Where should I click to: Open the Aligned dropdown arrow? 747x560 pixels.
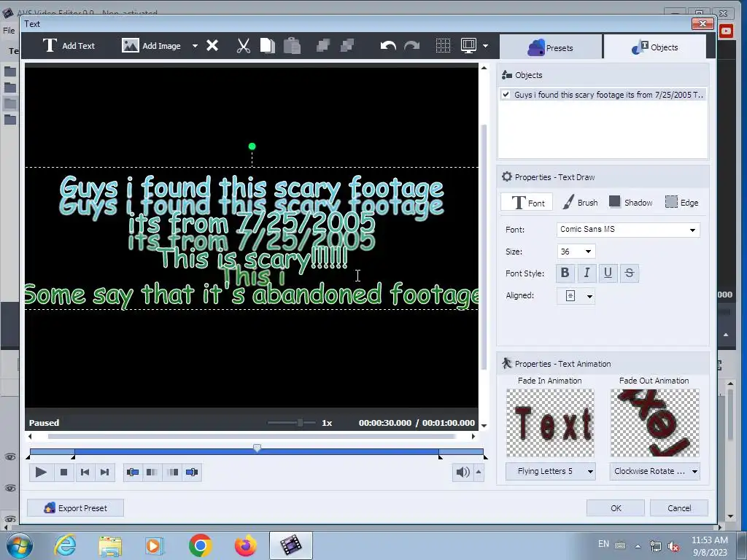pyautogui.click(x=589, y=296)
